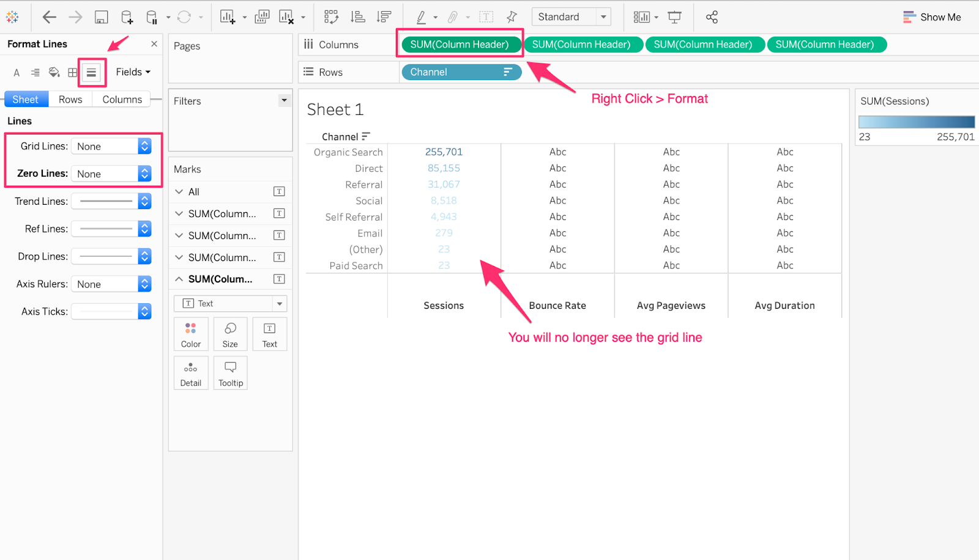Screen dimensions: 979x560
Task: Click the Swap Rows and Columns icon
Action: coord(332,17)
